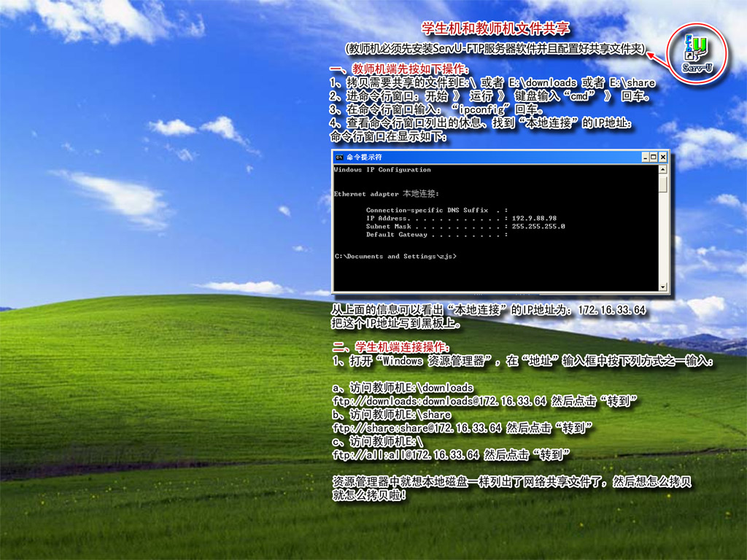Click the scroll up arrow in command prompt
747x560 pixels.
tap(662, 169)
